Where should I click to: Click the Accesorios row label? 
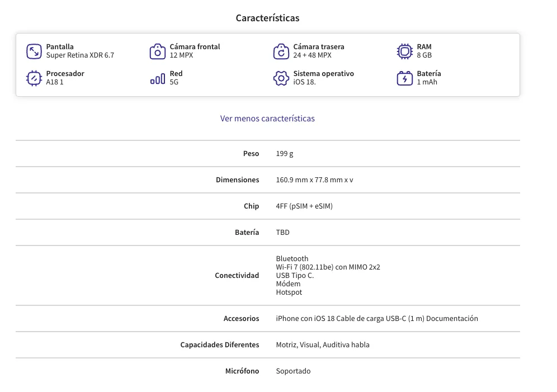coord(241,319)
